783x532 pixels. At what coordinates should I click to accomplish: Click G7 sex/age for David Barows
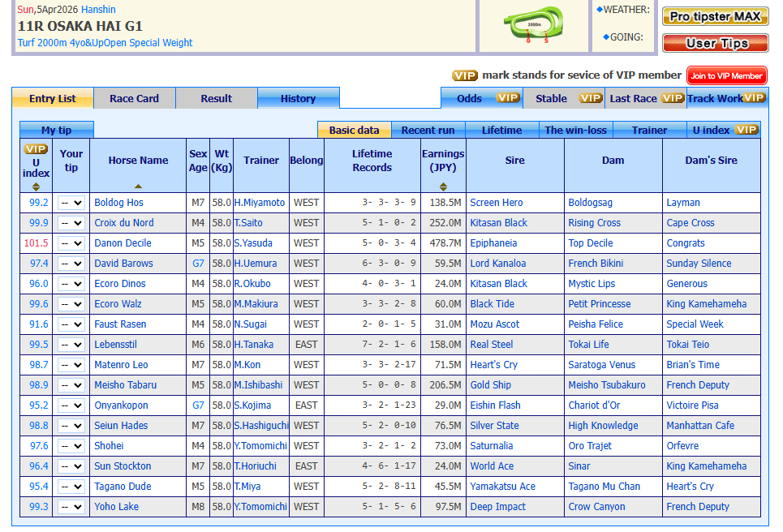click(198, 263)
